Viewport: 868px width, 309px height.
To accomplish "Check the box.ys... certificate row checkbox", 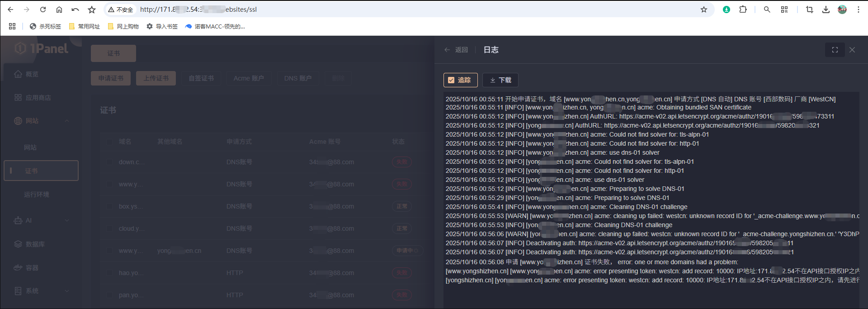I will (x=109, y=206).
